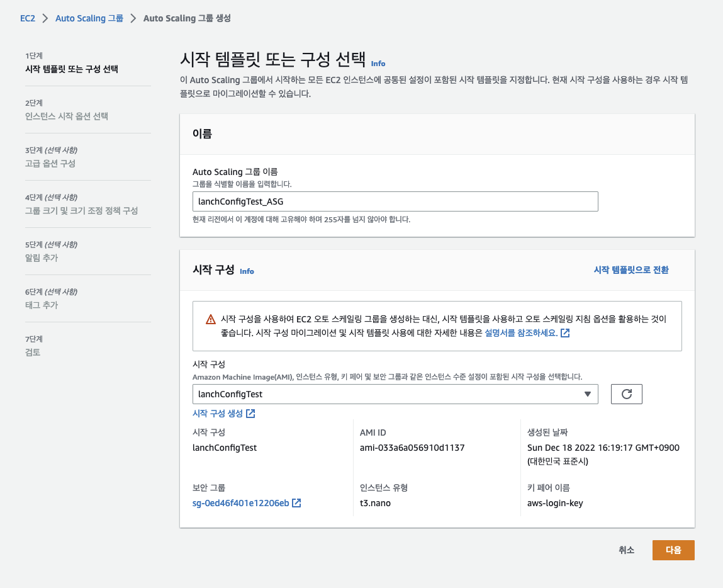Image resolution: width=723 pixels, height=588 pixels.
Task: Click the 255자 name constraint hint text
Action: [x=301, y=220]
